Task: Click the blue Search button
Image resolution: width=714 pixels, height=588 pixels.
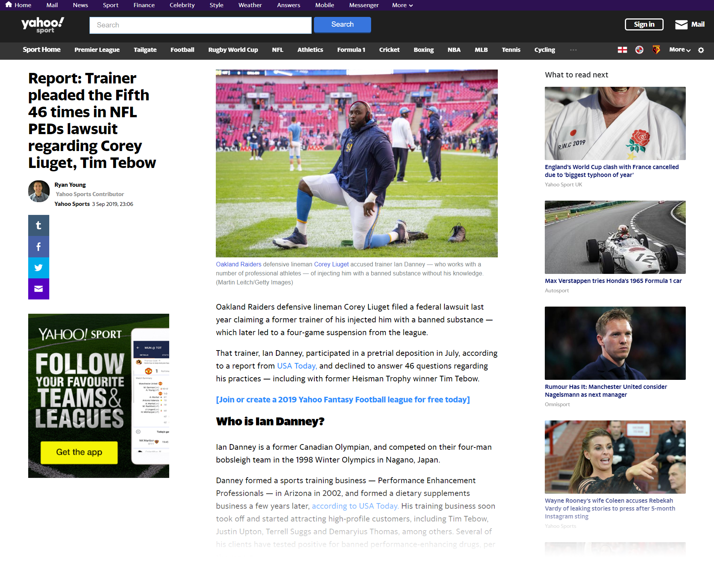Action: click(x=342, y=24)
